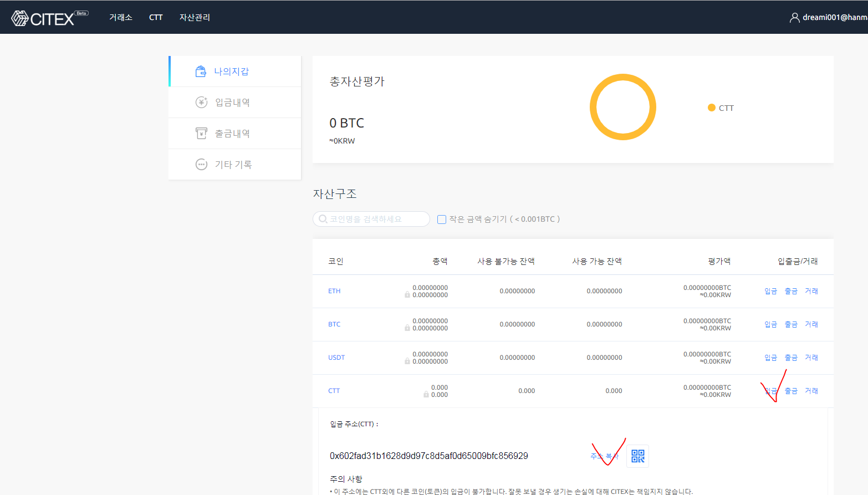Click the 사용 불가능 잔액 column header

click(x=506, y=261)
